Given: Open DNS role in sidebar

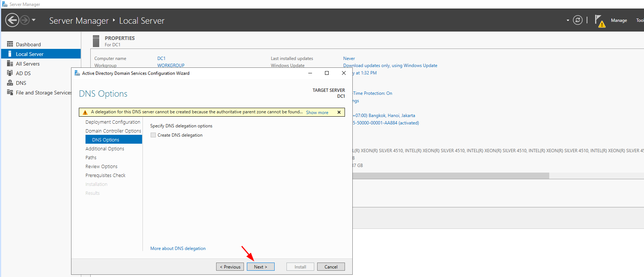Looking at the screenshot, I should (x=21, y=83).
